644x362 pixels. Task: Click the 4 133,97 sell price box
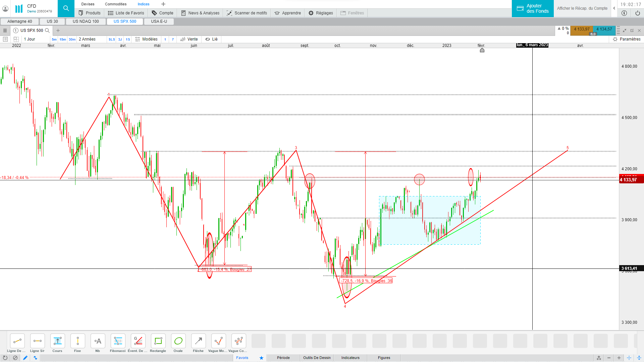tap(581, 29)
